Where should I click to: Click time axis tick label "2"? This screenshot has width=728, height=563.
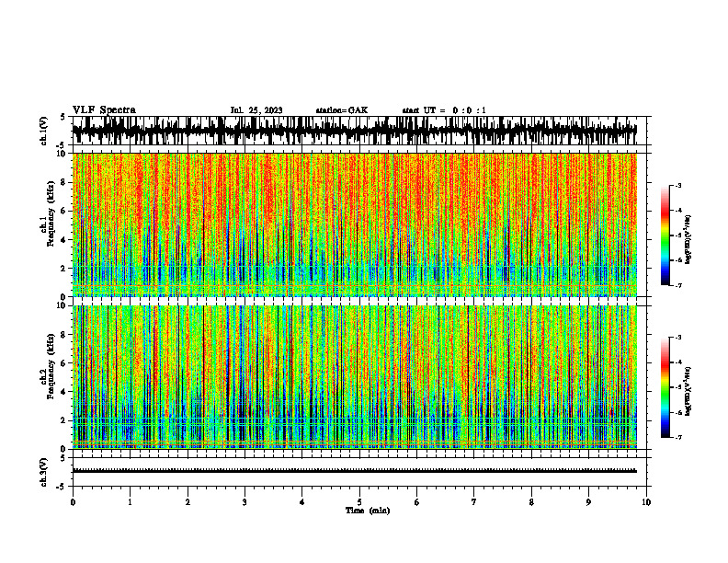click(188, 502)
